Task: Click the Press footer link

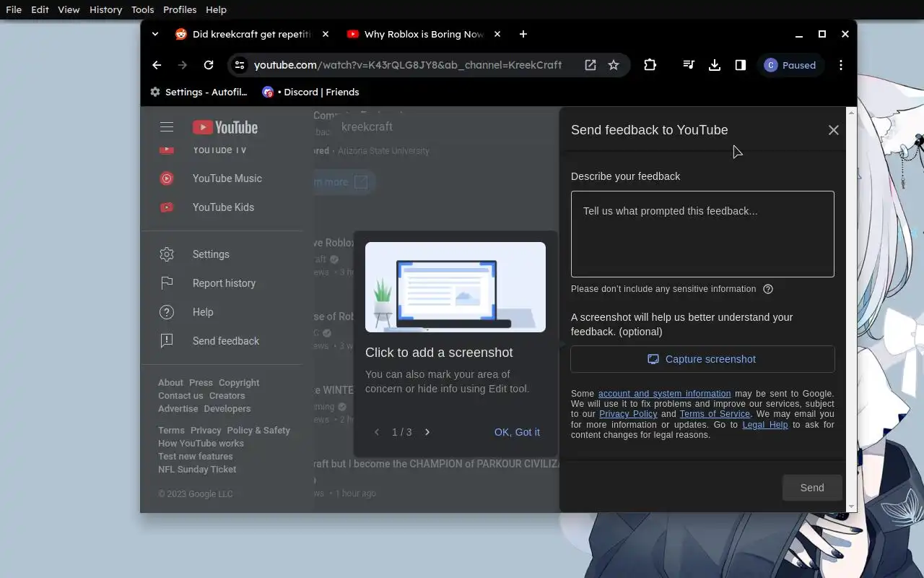Action: tap(201, 383)
